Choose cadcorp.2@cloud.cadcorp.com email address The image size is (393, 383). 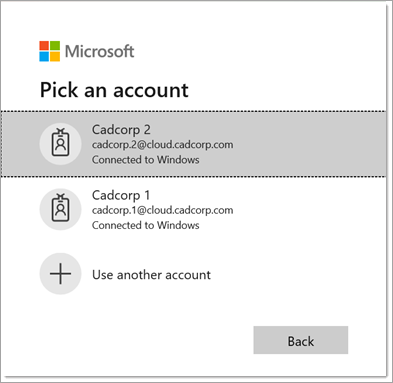(x=163, y=145)
